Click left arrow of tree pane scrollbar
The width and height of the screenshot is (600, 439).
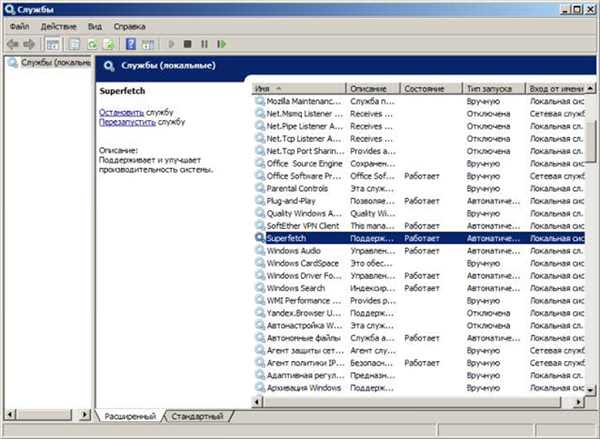(x=10, y=415)
